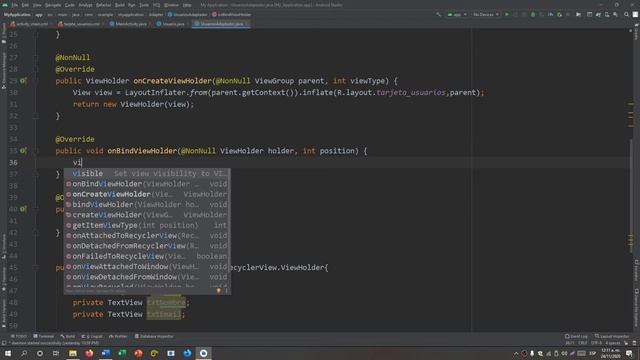Viewport: 640px width, 360px height.
Task: Open the app run configuration dropdown
Action: 457,15
